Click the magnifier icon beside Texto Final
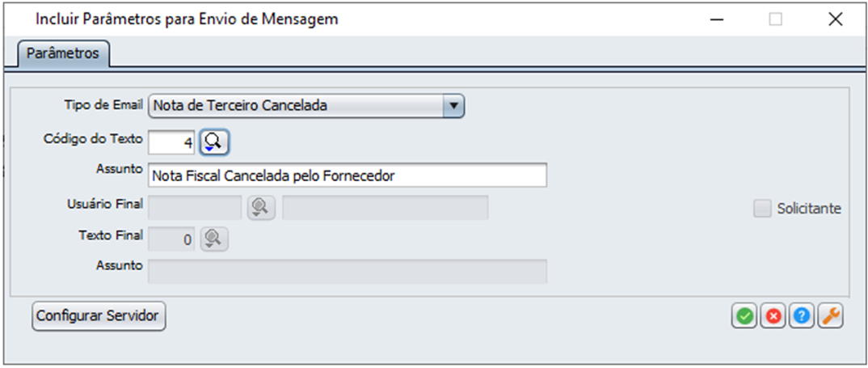The width and height of the screenshot is (868, 368). tap(214, 239)
